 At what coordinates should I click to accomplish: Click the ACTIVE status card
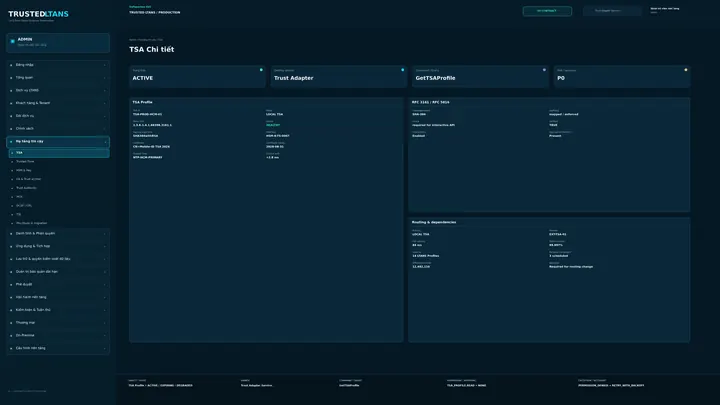click(197, 76)
